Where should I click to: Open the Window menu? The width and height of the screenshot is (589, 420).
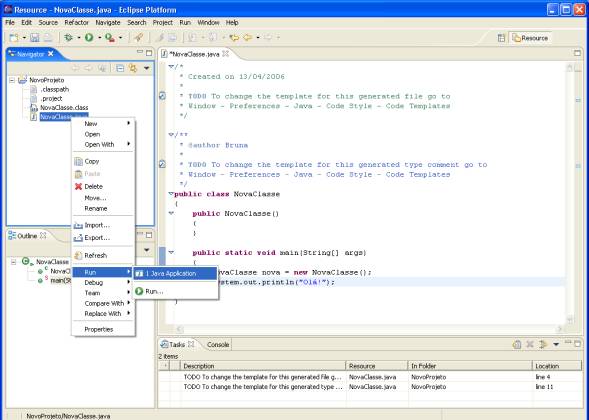tap(208, 23)
